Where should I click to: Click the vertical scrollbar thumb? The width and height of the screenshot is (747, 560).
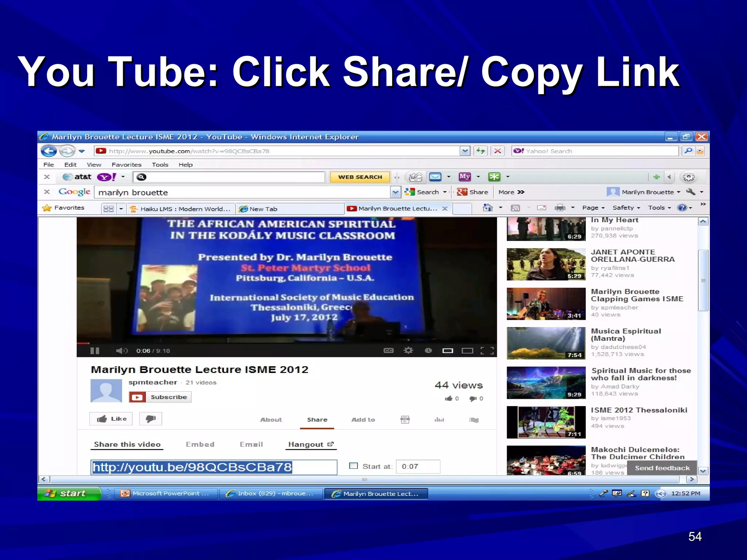pyautogui.click(x=703, y=280)
